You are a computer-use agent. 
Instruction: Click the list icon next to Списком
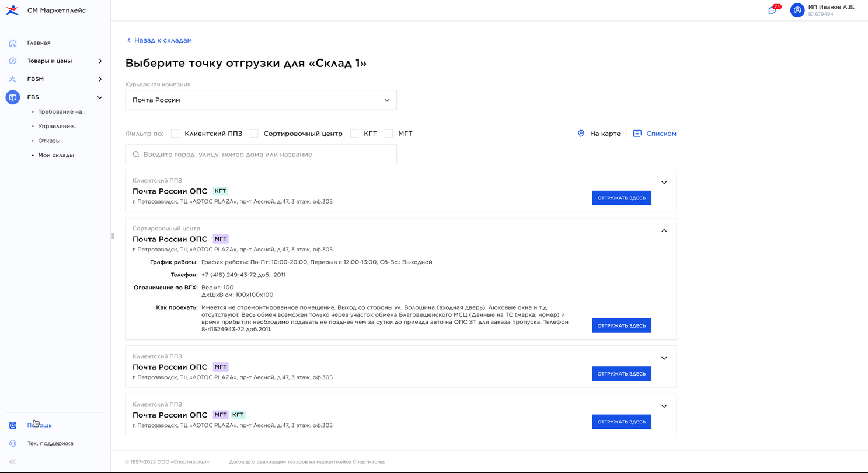point(637,134)
